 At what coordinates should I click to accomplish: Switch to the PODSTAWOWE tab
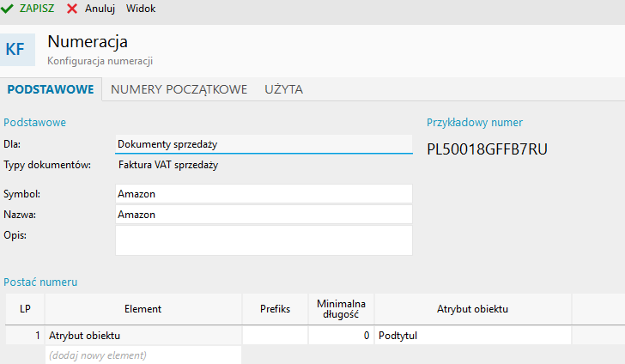pos(50,89)
